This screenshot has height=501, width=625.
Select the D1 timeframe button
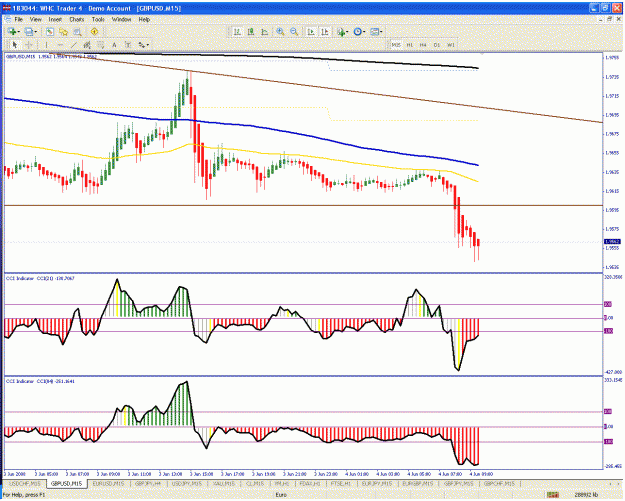437,45
